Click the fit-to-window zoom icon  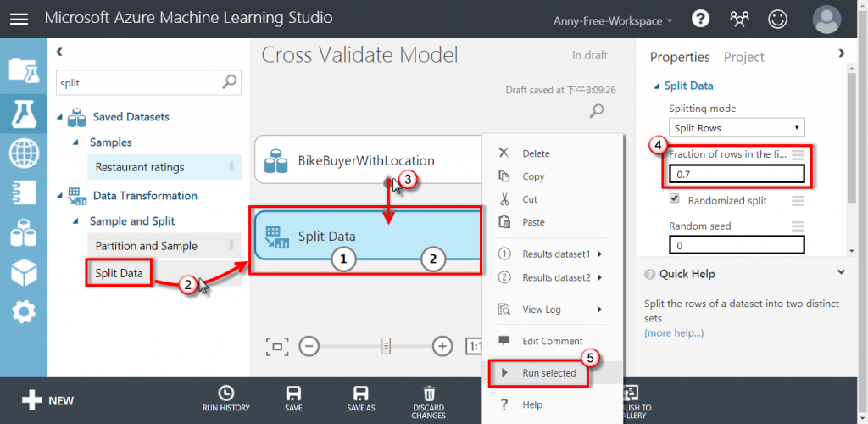coord(277,347)
